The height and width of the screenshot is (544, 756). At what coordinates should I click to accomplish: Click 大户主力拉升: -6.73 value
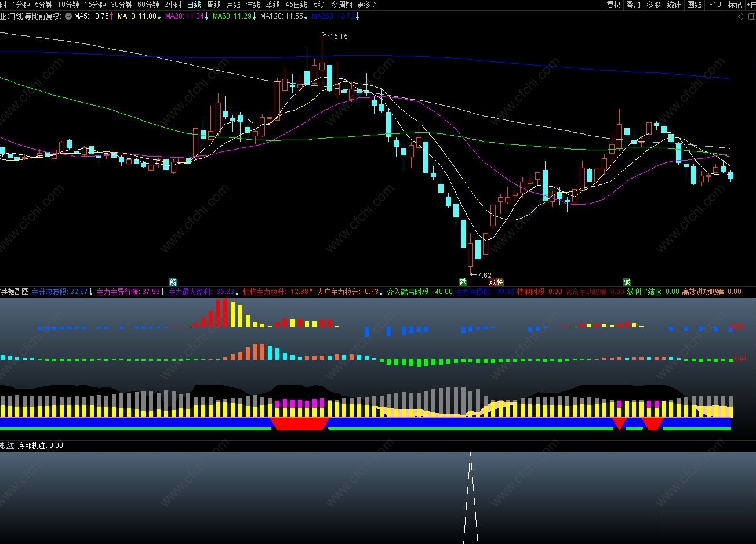point(347,292)
